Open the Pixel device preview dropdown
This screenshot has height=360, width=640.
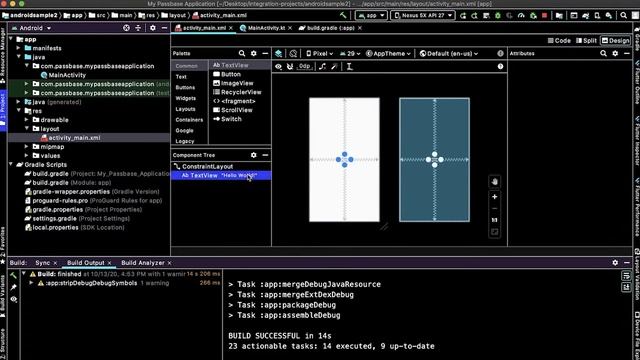pyautogui.click(x=320, y=53)
